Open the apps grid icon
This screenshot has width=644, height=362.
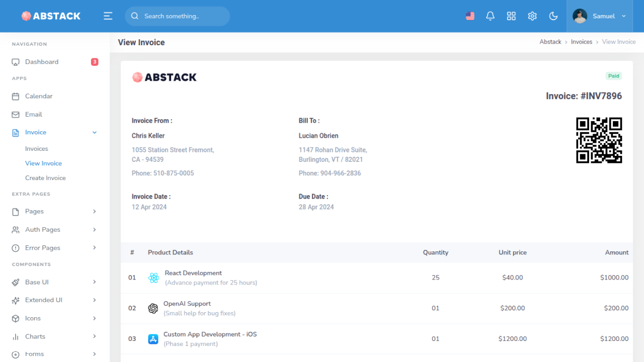pyautogui.click(x=511, y=16)
